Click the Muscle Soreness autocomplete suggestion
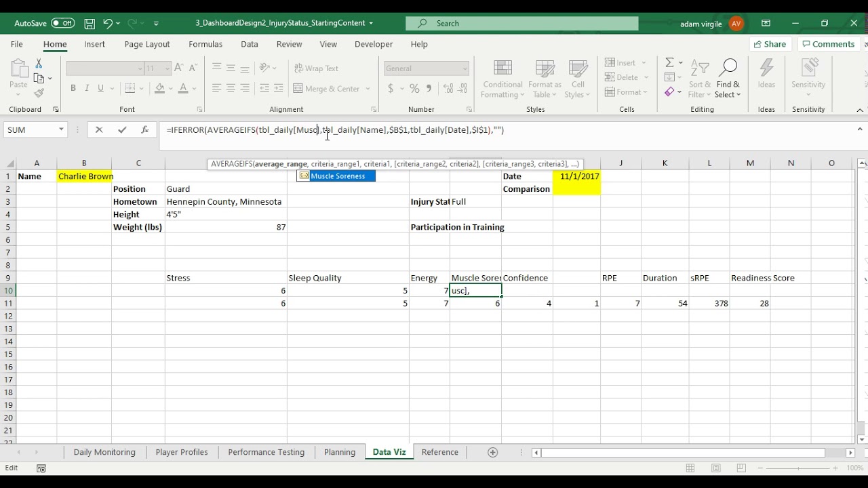The width and height of the screenshot is (868, 488). 336,176
